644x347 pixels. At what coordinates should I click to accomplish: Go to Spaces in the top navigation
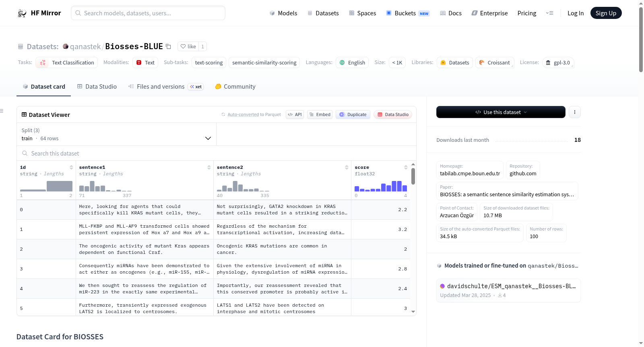point(363,13)
